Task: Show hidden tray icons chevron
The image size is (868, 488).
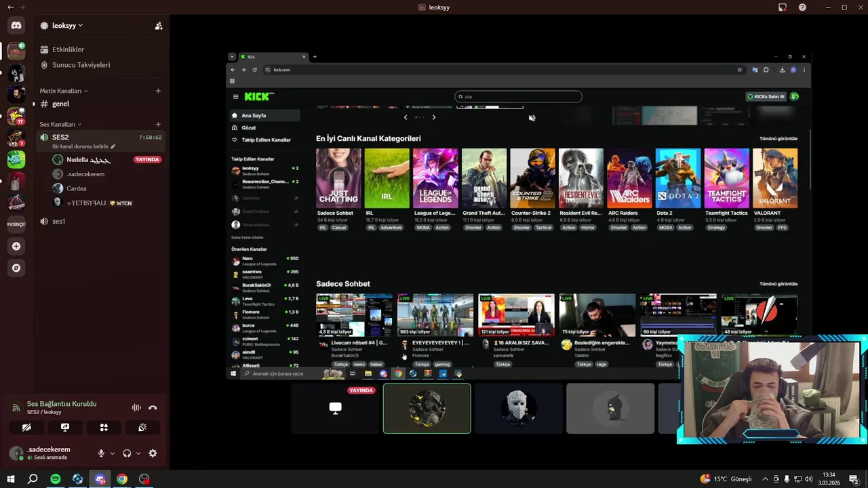Action: pos(765,479)
